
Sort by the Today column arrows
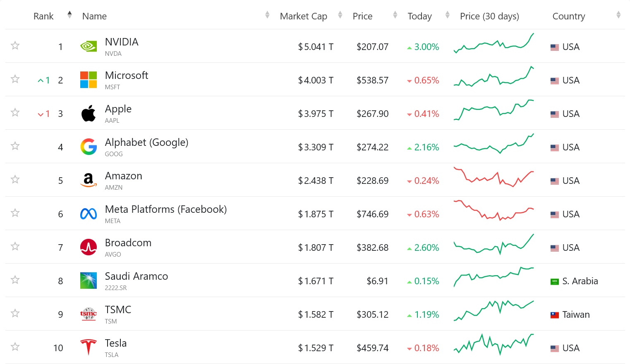pyautogui.click(x=447, y=15)
